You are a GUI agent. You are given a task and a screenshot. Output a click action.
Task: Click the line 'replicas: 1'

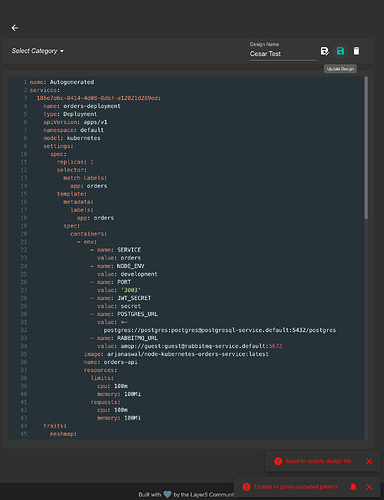point(75,162)
